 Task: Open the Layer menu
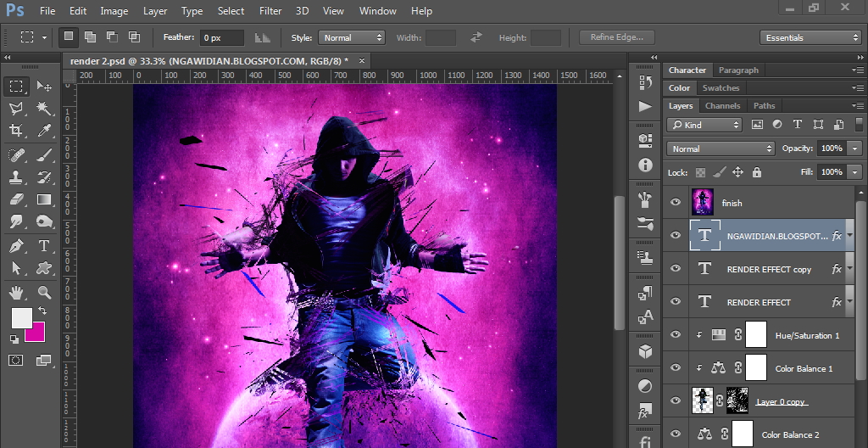coord(155,11)
